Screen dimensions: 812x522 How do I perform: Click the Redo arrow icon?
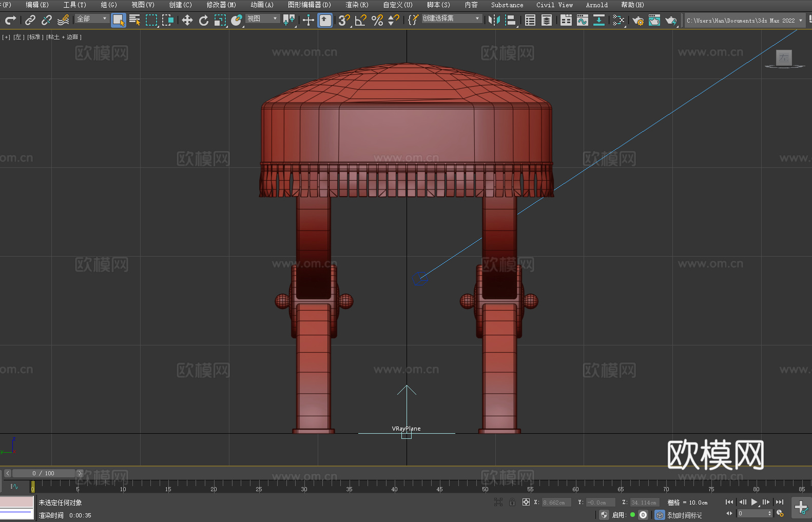(10, 20)
